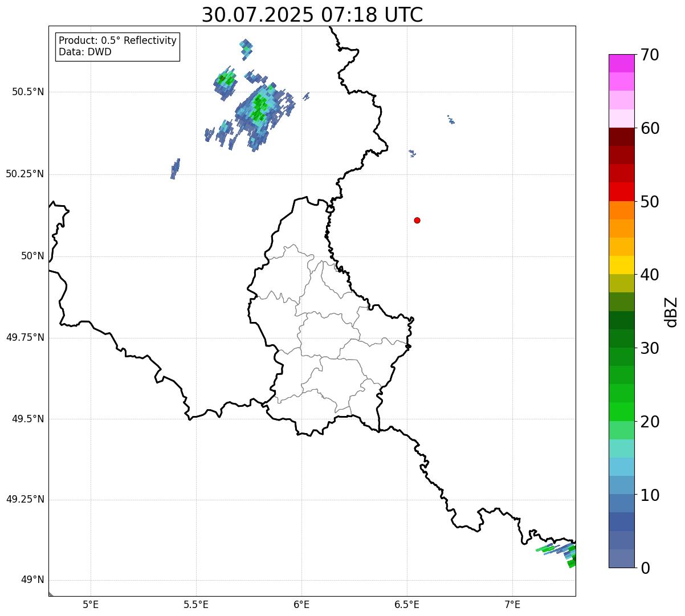The width and height of the screenshot is (685, 616).
Task: Click the 'dBZ' colorbar axis label
Action: pyautogui.click(x=671, y=312)
